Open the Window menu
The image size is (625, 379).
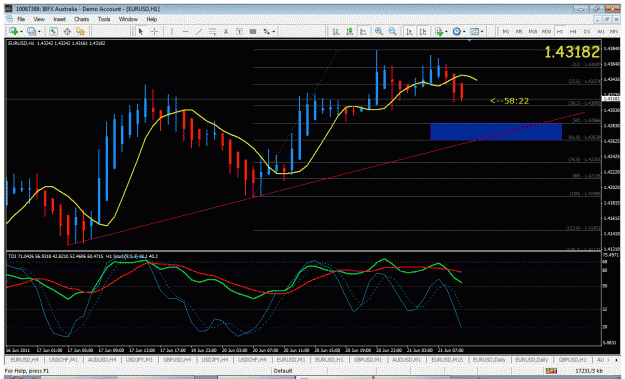(x=128, y=19)
